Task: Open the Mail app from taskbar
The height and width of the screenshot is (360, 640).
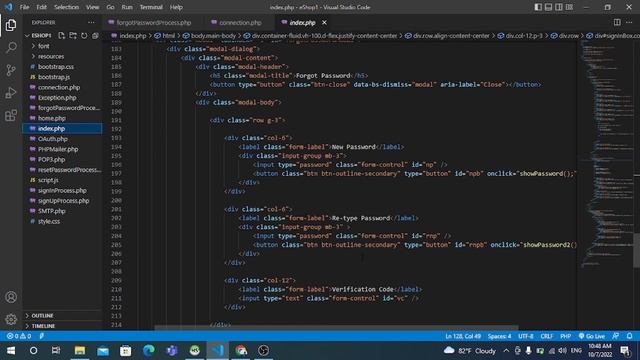Action: coord(103,350)
